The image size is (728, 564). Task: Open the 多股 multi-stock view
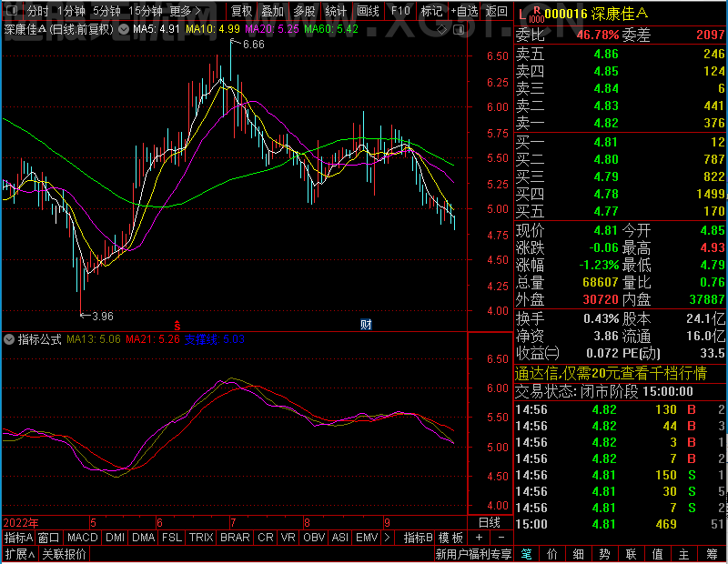pos(305,11)
